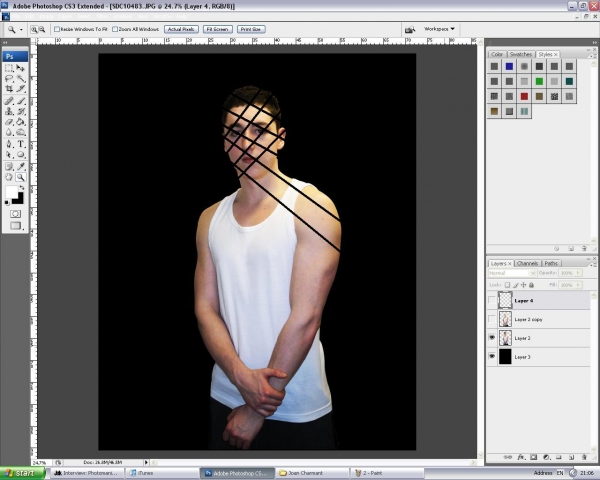600x480 pixels.
Task: Select the Path Selection arrow tool
Action: pyautogui.click(x=9, y=155)
